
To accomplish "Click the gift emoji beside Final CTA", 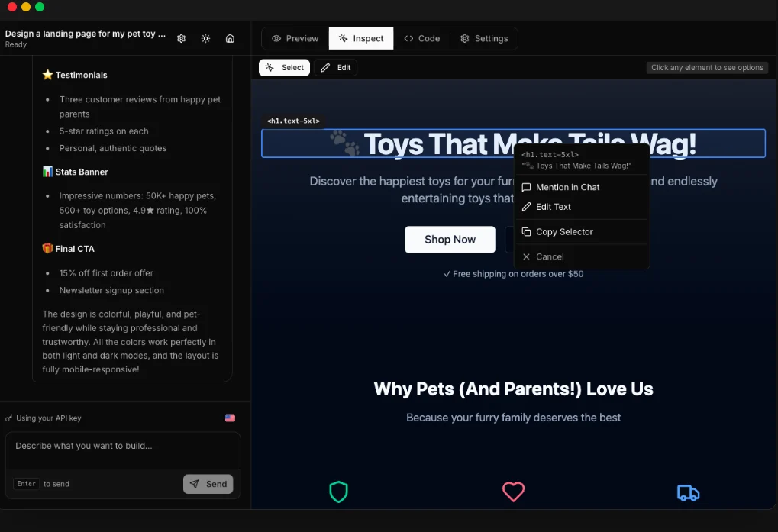I will 47,248.
